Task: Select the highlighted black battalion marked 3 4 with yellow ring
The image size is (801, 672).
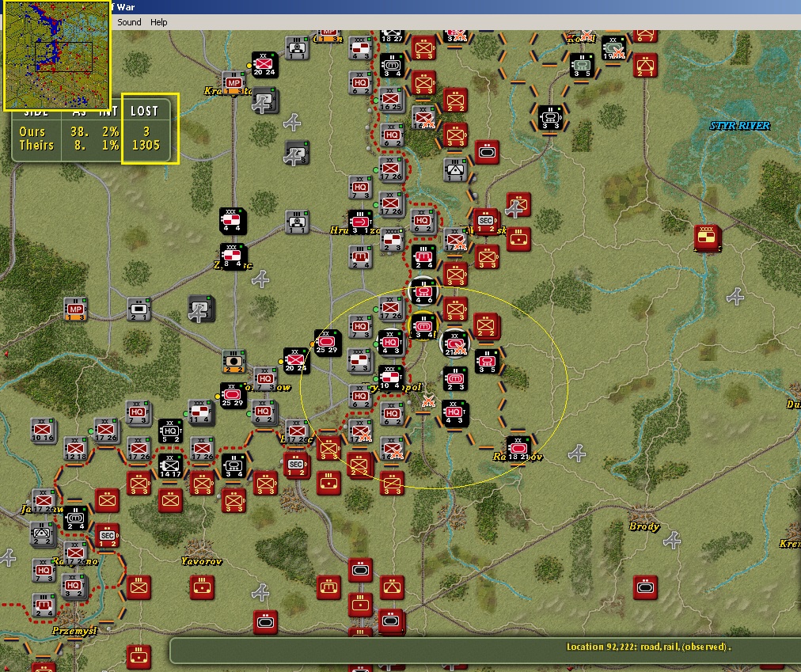Action: point(423,326)
